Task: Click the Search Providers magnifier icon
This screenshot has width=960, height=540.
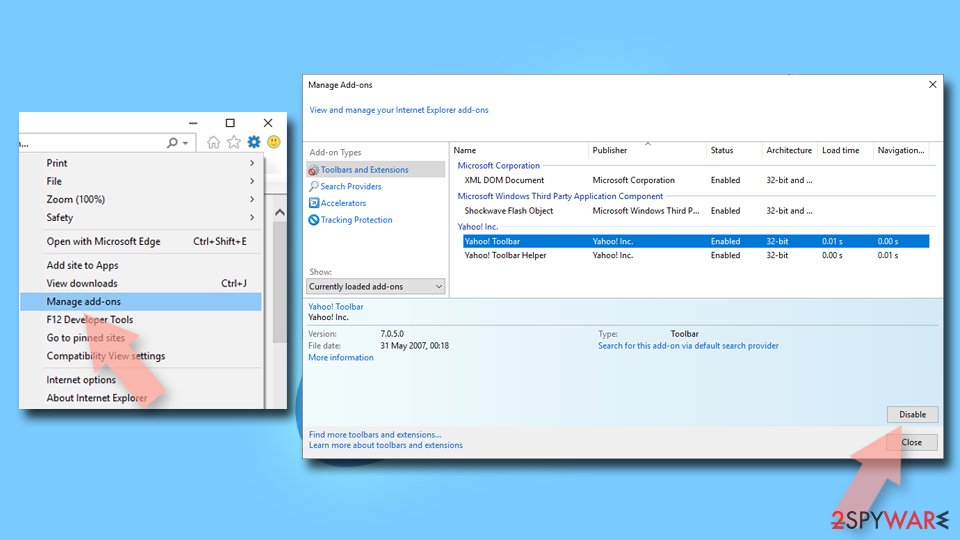Action: (x=313, y=187)
